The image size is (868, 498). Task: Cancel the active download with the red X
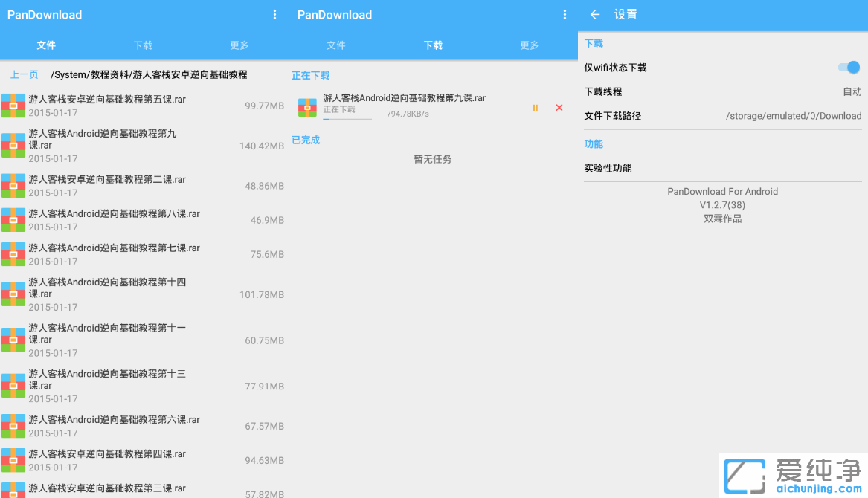pos(559,108)
